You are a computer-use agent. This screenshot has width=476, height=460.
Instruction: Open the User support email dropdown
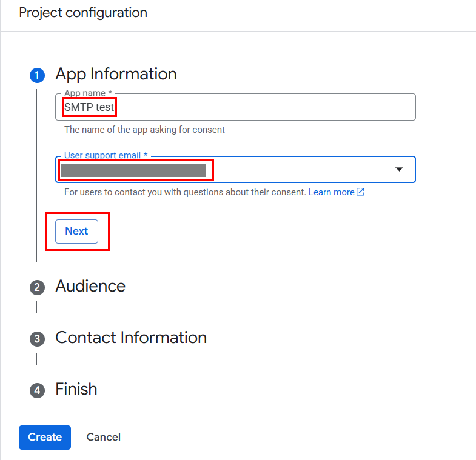235,169
